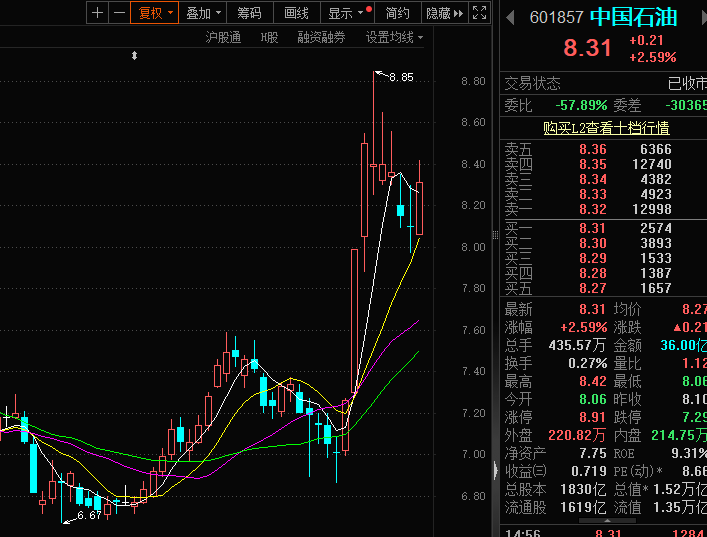Click the vertical resize handle above the chart
This screenshot has width=707, height=537.
134,56
